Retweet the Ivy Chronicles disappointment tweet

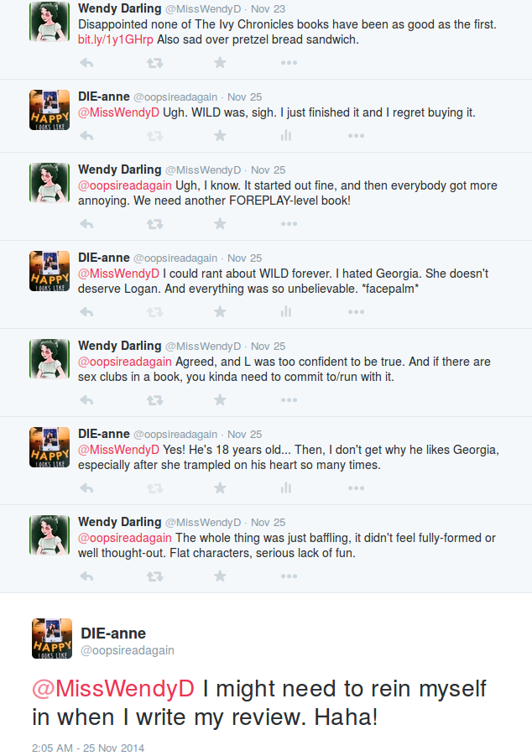click(x=155, y=63)
